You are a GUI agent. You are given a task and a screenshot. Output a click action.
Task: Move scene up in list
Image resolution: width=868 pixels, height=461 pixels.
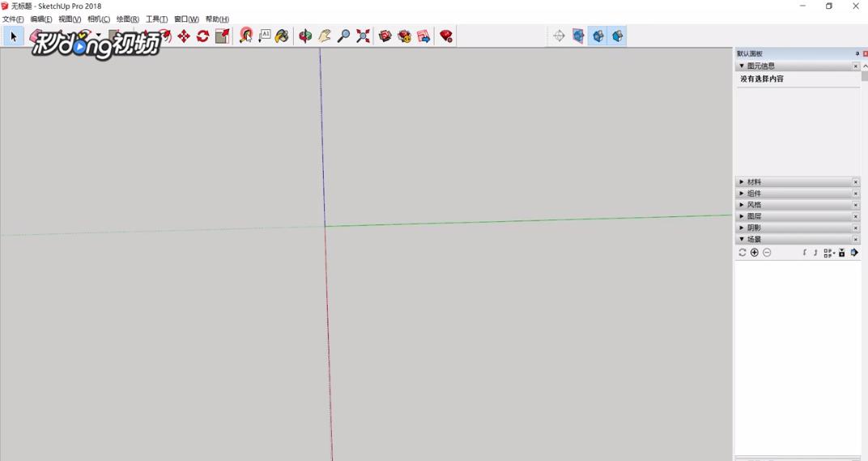(805, 253)
